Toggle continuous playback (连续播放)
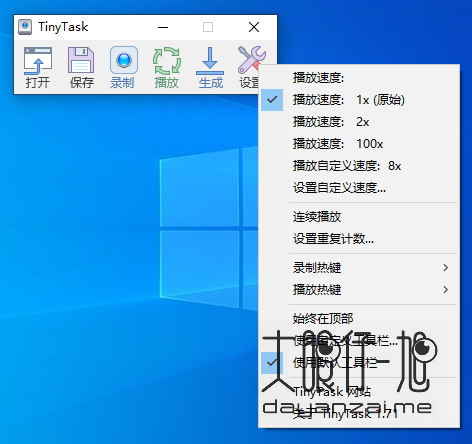This screenshot has width=472, height=444. click(x=359, y=217)
